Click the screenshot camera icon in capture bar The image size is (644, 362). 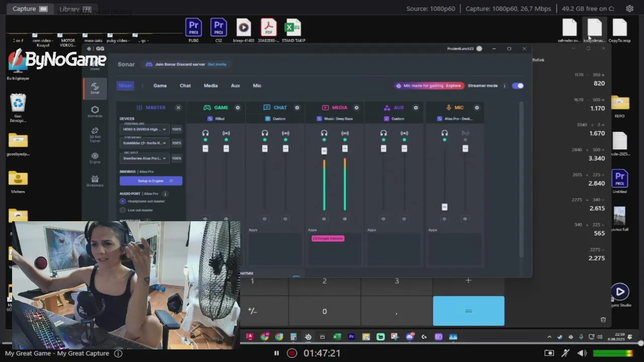549,353
